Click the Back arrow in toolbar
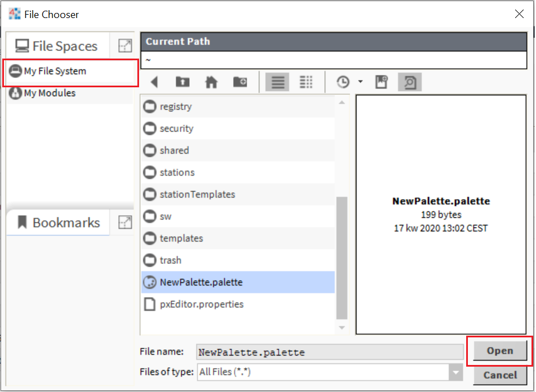Screen dimensions: 536x392 click(x=154, y=82)
